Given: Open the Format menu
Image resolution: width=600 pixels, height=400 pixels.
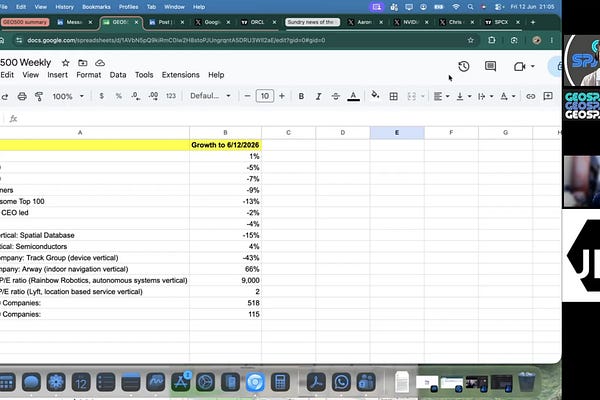Looking at the screenshot, I should 89,75.
